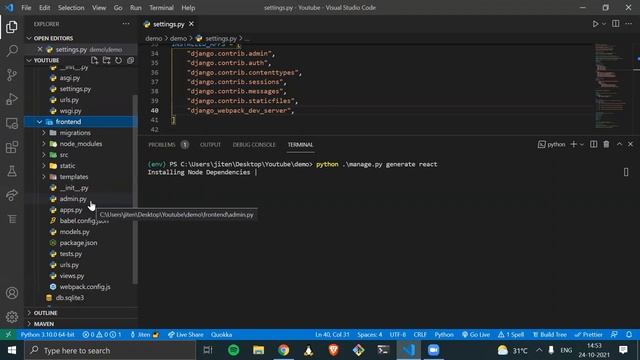Viewport: 640px width, 360px height.
Task: Click Live Share in status bar
Action: tap(186, 335)
